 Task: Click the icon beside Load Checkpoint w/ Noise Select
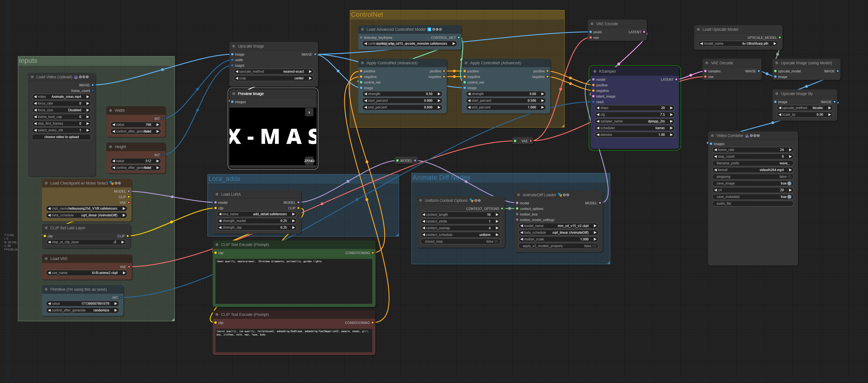coord(111,183)
